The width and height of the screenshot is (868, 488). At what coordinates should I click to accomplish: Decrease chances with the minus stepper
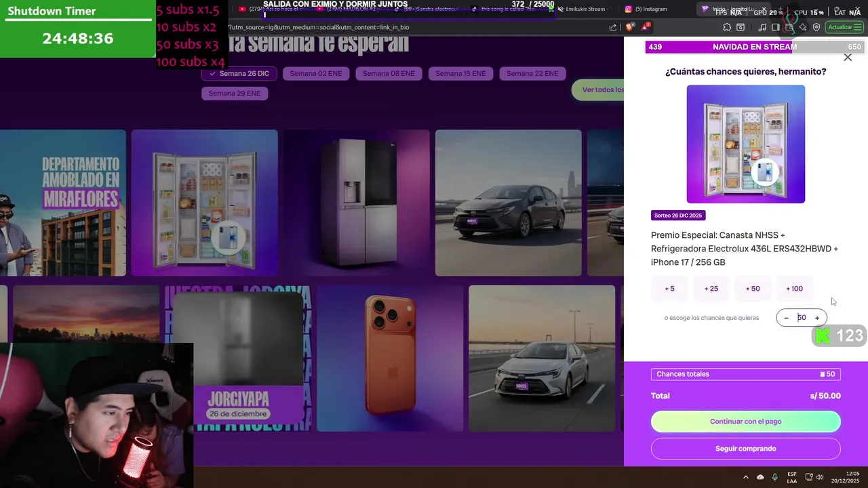tap(786, 318)
